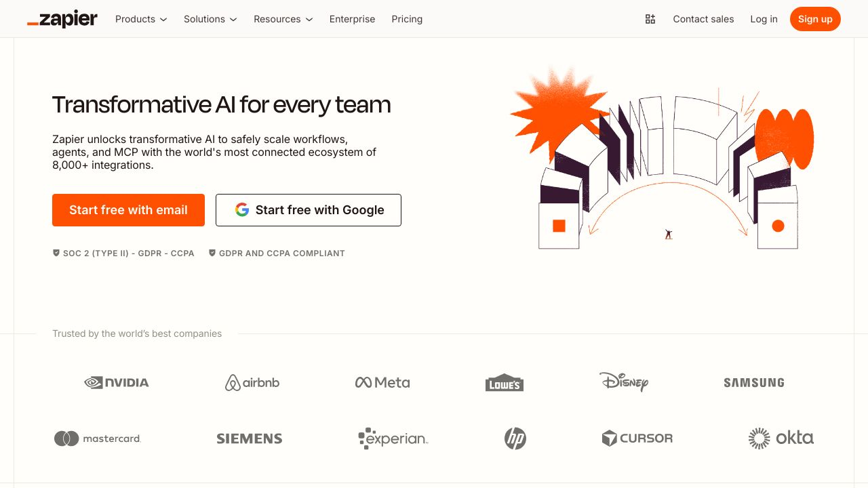Click the Mastercard logo
Screen dimensions: 868x488
tap(97, 438)
